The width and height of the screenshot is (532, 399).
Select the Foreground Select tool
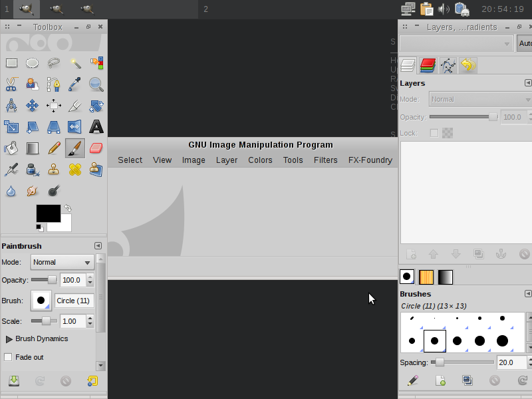click(x=32, y=84)
